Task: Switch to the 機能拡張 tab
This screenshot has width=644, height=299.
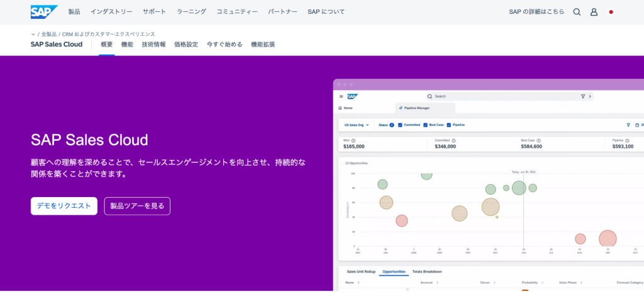Action: [x=263, y=45]
